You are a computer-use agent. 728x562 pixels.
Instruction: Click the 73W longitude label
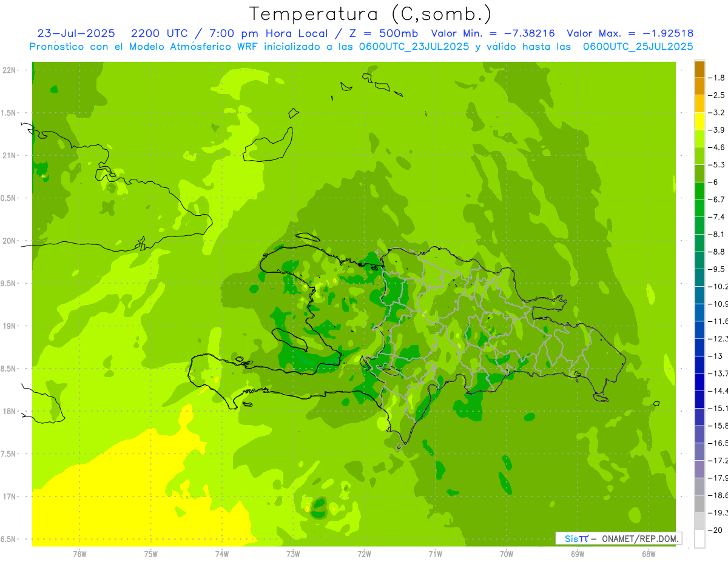coord(292,554)
